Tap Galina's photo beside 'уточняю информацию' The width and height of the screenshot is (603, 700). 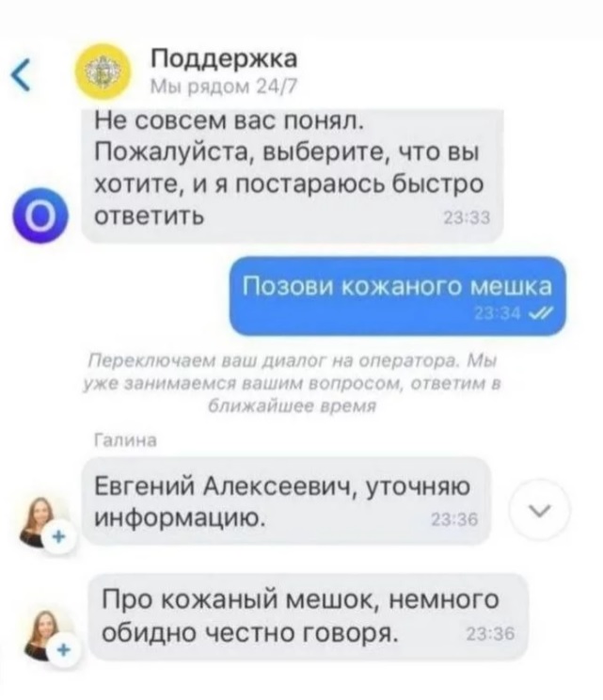coord(41,520)
